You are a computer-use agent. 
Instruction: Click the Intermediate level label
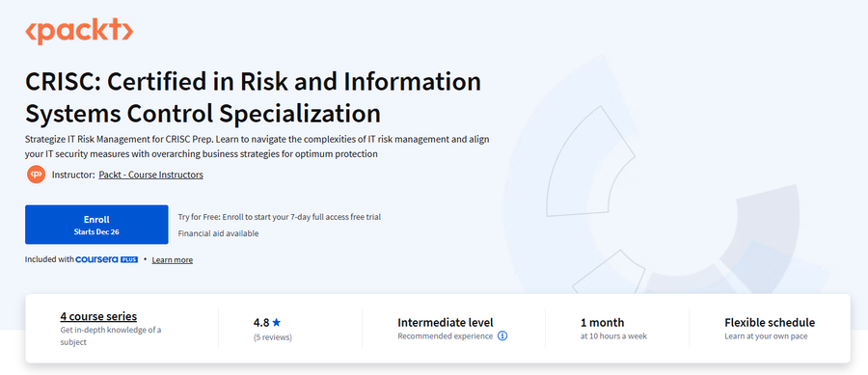coord(445,322)
